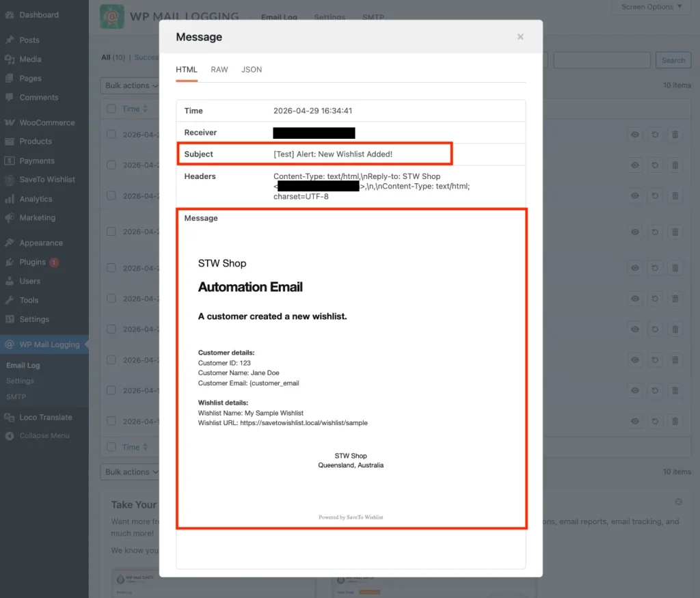Switch to the JSON tab
The image size is (700, 598).
pos(252,70)
